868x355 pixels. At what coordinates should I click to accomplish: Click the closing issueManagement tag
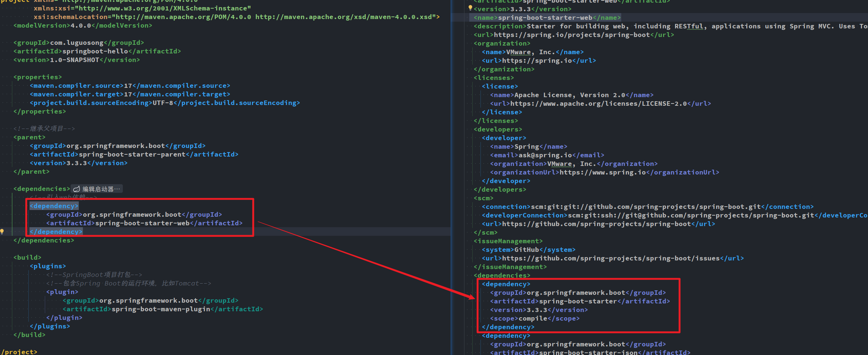tap(510, 267)
